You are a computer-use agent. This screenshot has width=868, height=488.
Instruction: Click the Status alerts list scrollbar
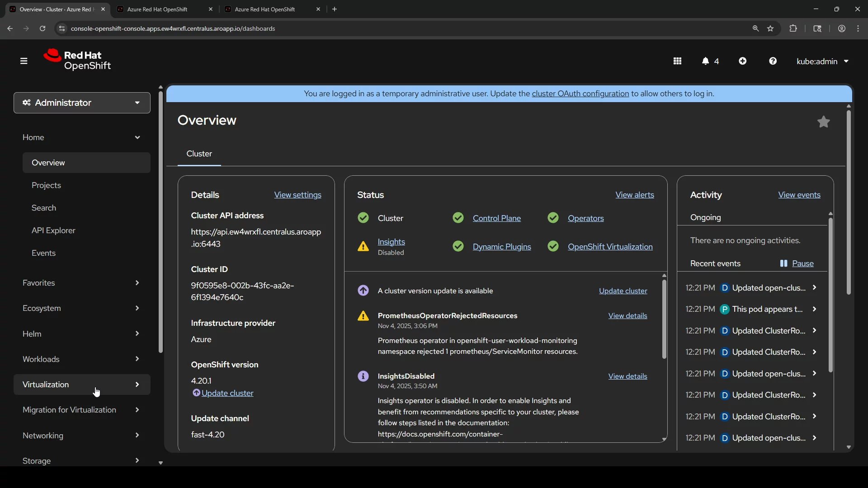(x=664, y=319)
